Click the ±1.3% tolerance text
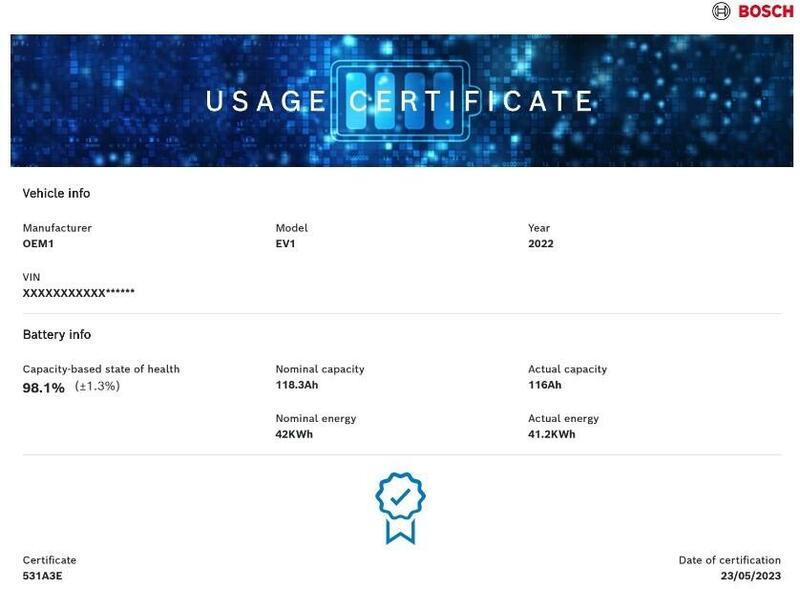The width and height of the screenshot is (800, 589). click(x=97, y=386)
